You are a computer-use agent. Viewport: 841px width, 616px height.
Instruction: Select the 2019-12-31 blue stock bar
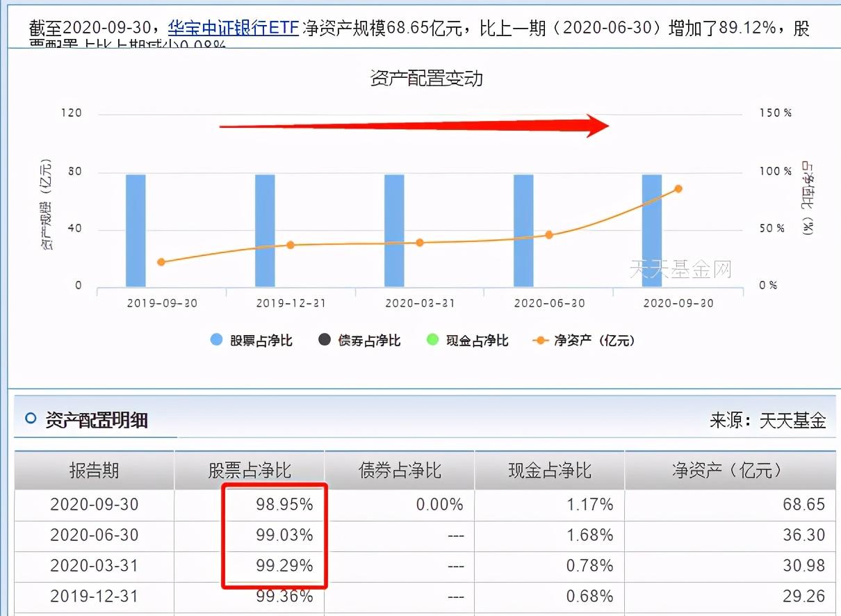point(265,230)
